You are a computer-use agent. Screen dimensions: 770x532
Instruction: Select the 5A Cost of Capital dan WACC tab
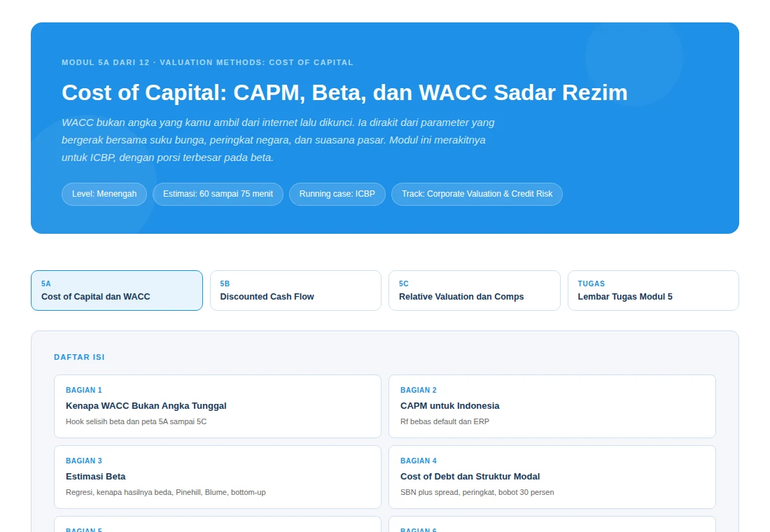pos(117,290)
